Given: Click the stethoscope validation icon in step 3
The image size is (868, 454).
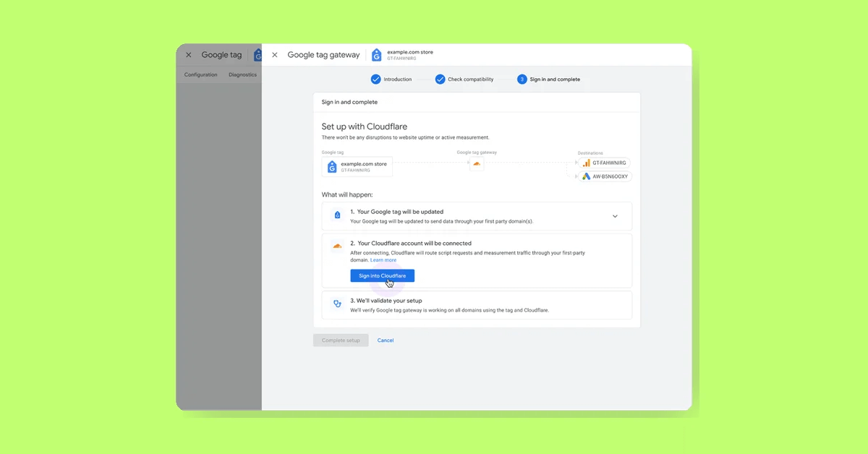Looking at the screenshot, I should tap(336, 304).
